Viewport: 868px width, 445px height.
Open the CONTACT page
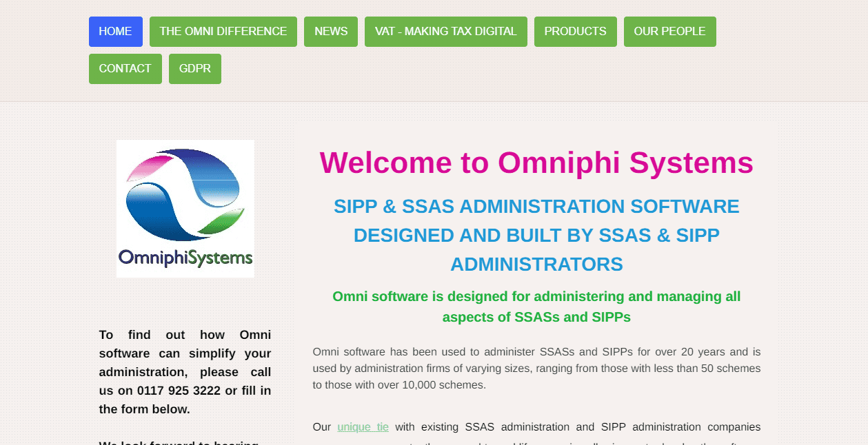pos(125,69)
